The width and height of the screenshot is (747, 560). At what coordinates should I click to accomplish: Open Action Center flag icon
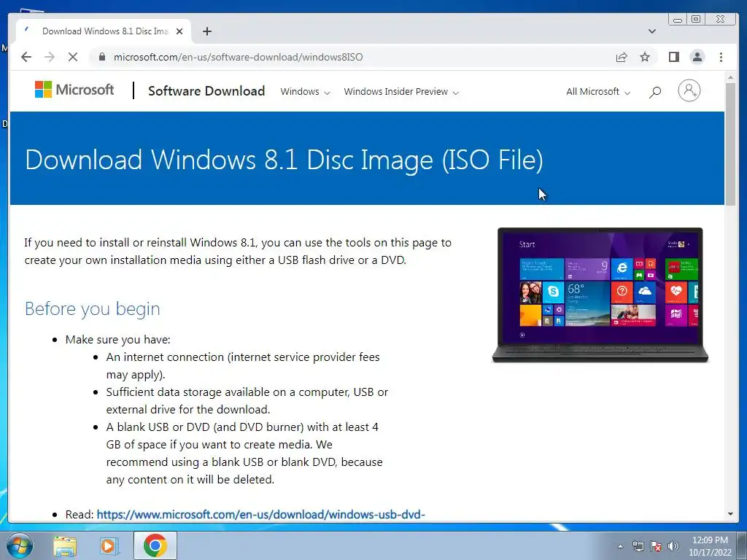pyautogui.click(x=656, y=546)
